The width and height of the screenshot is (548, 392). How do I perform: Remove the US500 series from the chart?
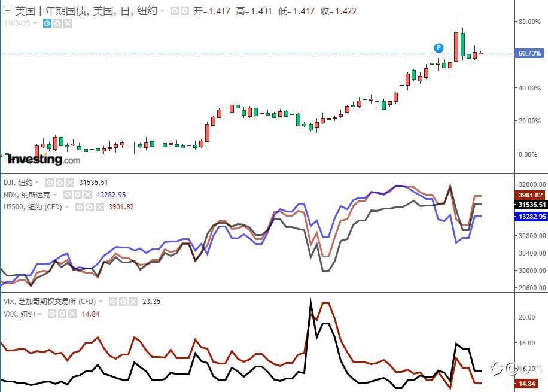click(99, 206)
